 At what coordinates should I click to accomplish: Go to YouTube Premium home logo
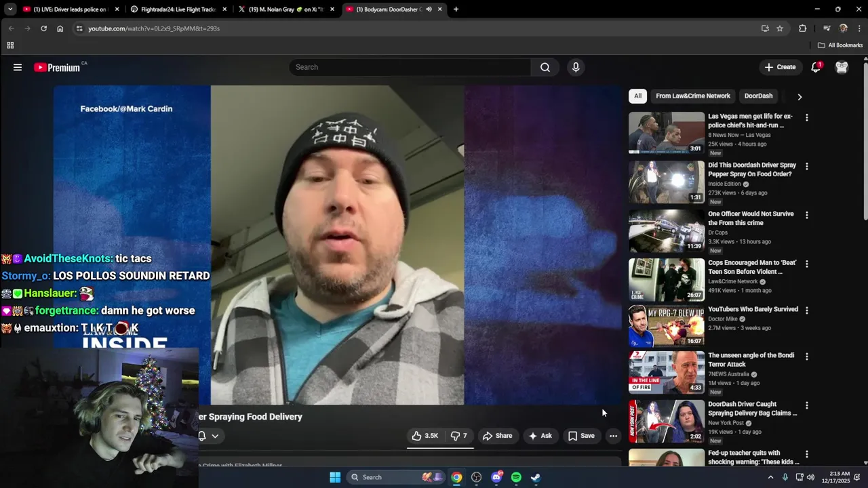click(x=58, y=67)
